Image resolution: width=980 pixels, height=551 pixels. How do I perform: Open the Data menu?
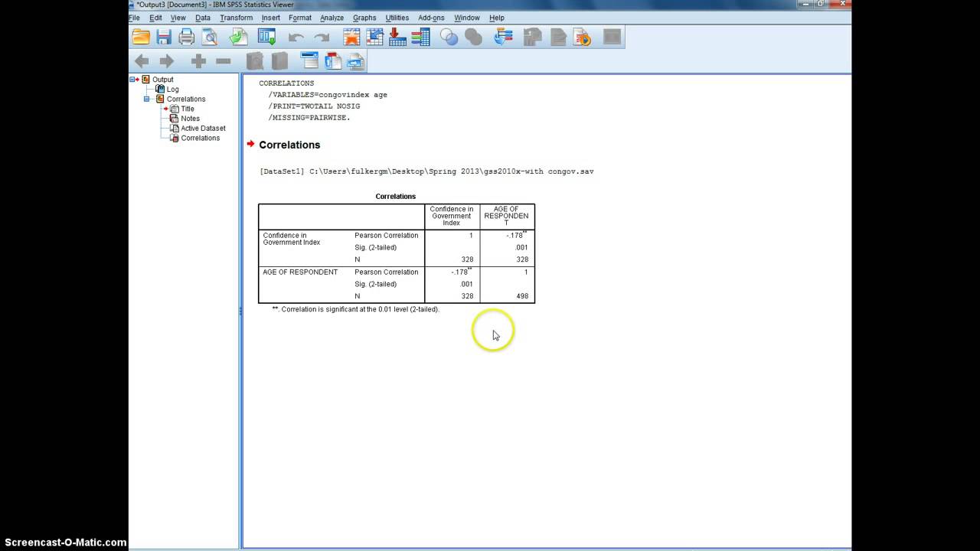203,18
